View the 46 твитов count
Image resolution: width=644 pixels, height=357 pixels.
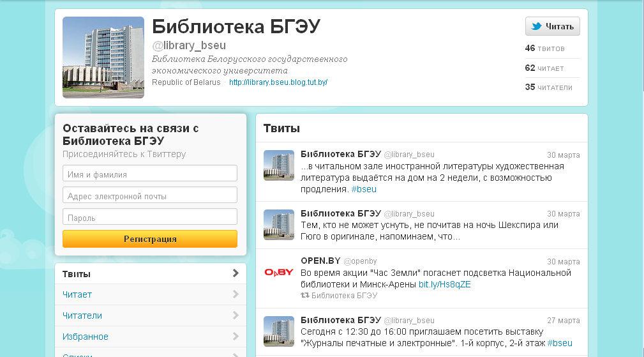pyautogui.click(x=544, y=48)
